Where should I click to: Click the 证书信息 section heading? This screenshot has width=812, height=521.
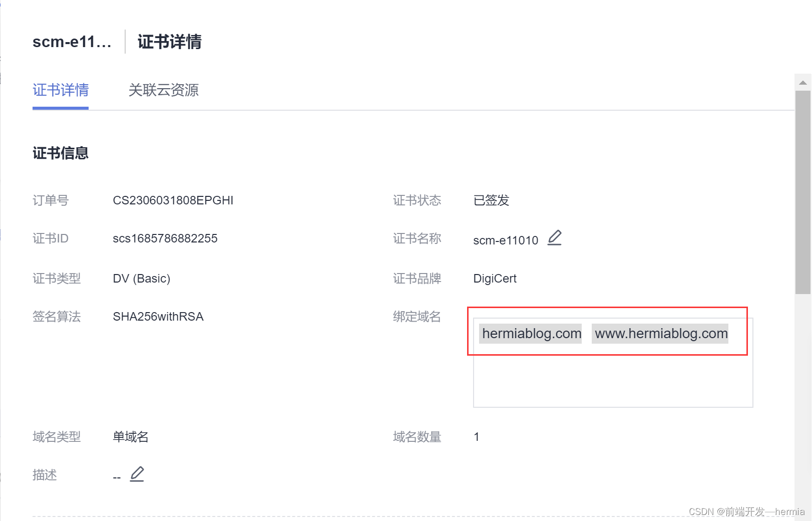coord(61,153)
